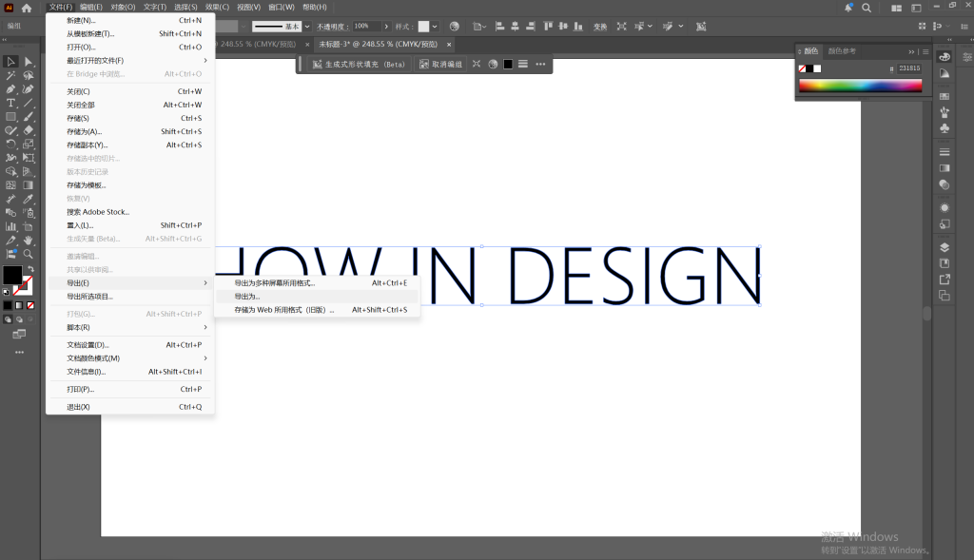Select the Selection (black arrow) tool

pyautogui.click(x=10, y=62)
